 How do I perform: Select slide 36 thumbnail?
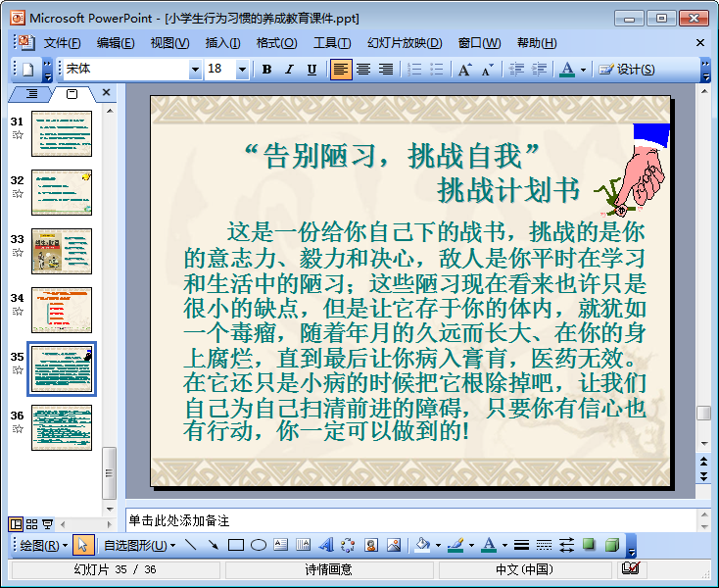pos(62,427)
